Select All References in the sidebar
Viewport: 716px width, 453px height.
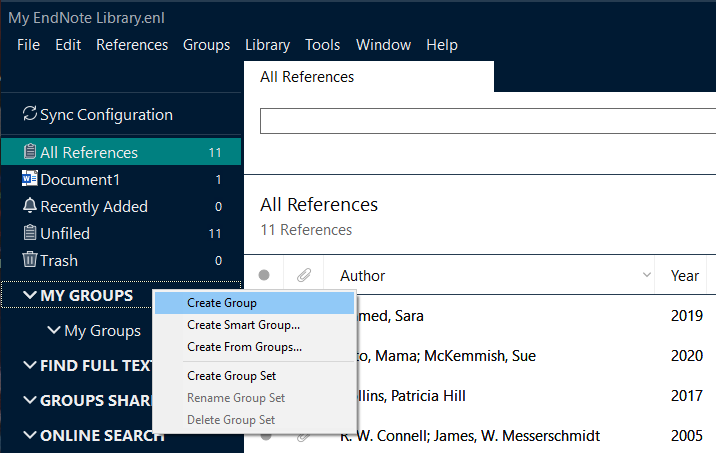121,152
